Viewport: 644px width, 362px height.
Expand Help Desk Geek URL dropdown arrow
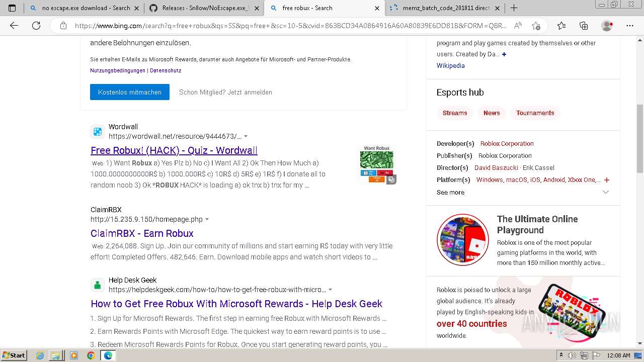click(330, 290)
